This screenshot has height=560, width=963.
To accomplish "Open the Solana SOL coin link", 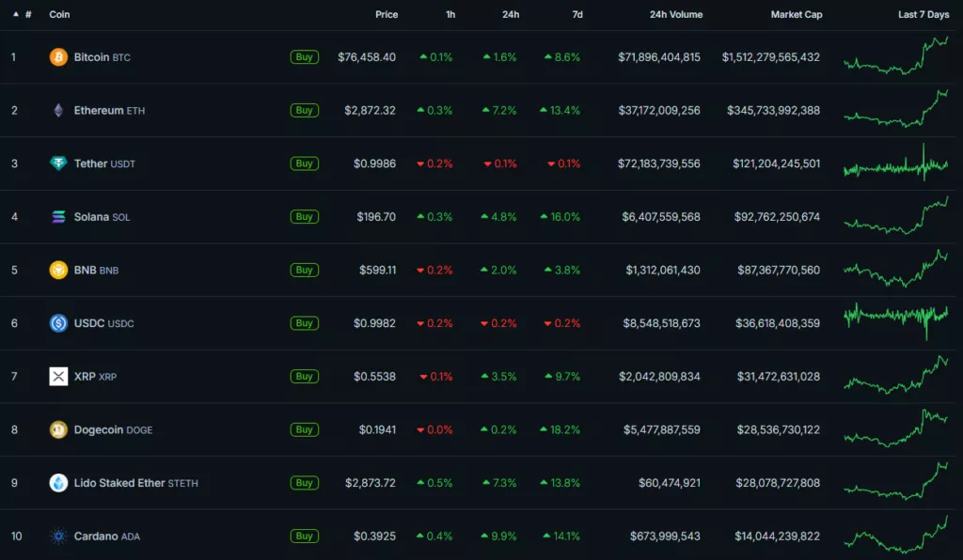I will click(102, 216).
